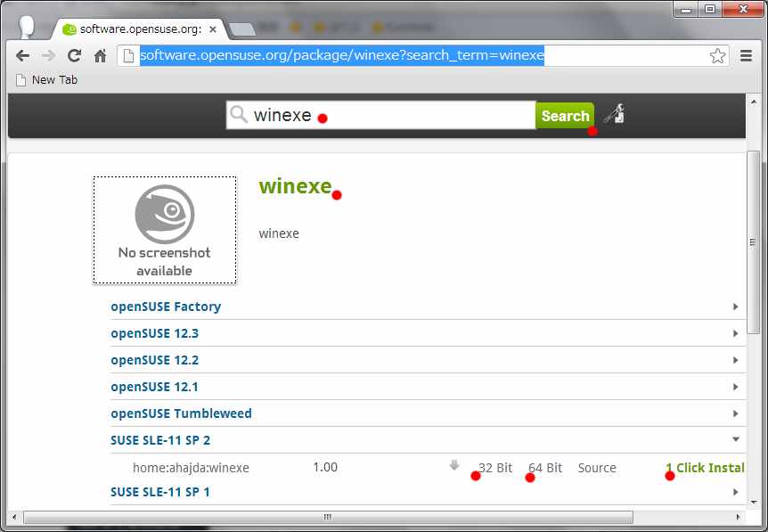768x532 pixels.
Task: Click the download arrow icon for home:ahajda:winexe
Action: [454, 465]
